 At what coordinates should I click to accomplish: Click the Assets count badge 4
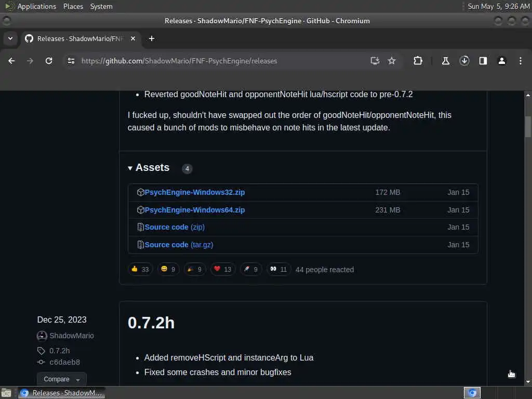pyautogui.click(x=187, y=169)
